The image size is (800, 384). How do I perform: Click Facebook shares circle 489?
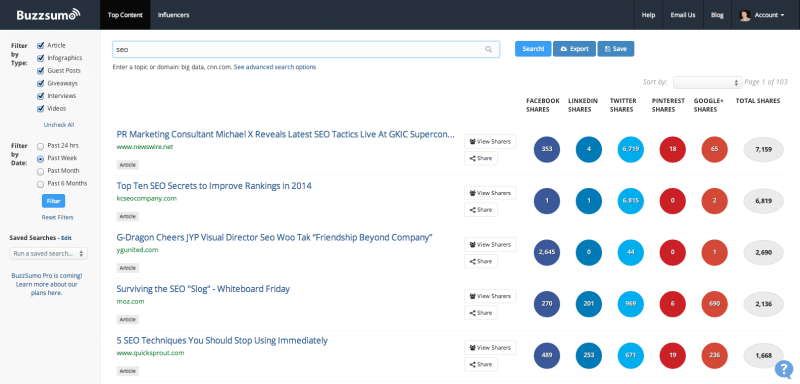point(547,355)
